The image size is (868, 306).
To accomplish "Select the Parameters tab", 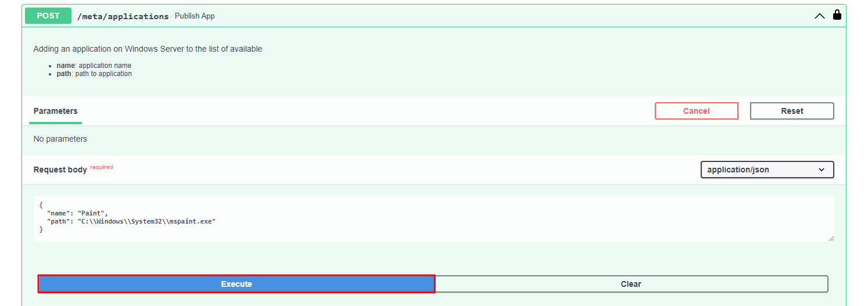I will tap(55, 111).
